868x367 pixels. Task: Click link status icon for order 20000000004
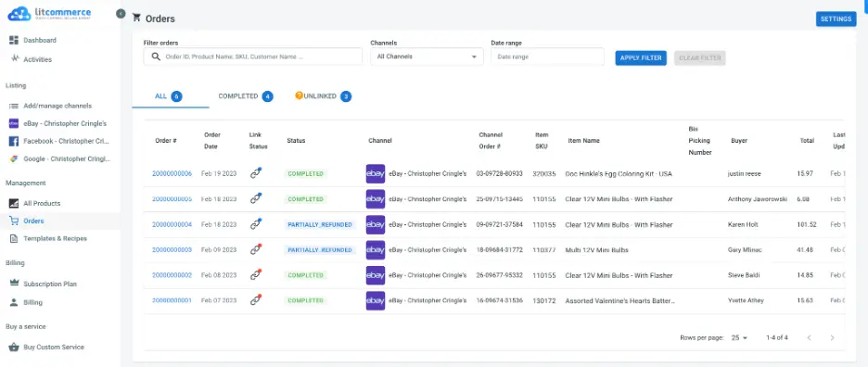255,224
